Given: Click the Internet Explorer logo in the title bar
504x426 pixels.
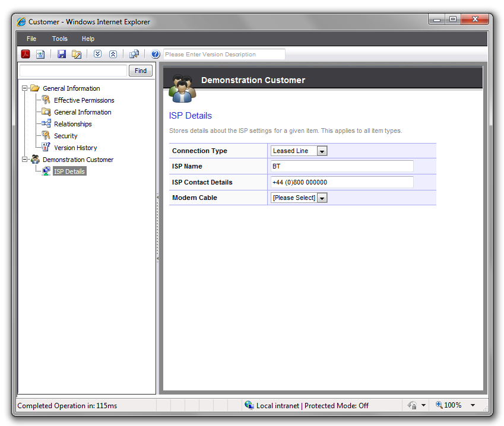Looking at the screenshot, I should [21, 22].
